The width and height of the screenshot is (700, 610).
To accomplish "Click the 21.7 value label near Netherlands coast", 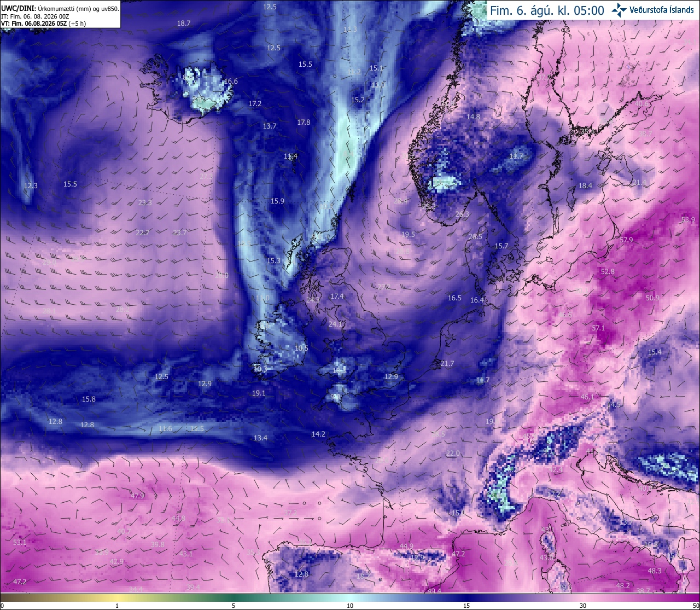I will click(447, 363).
